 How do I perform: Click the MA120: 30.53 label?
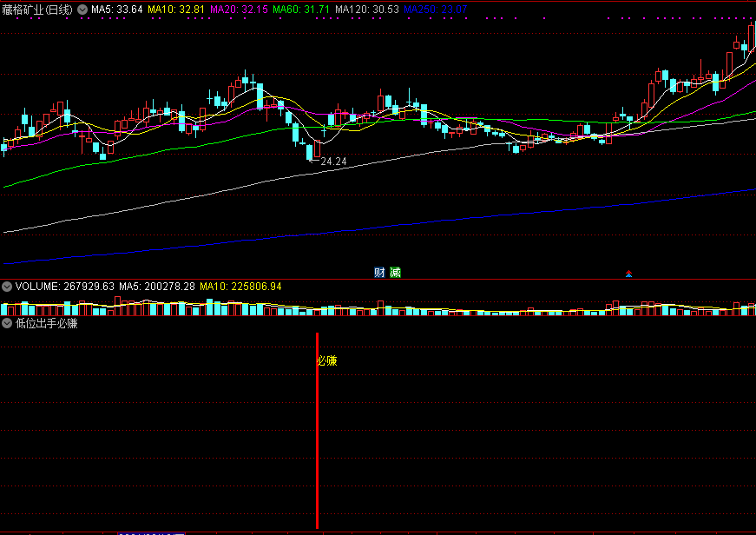pyautogui.click(x=367, y=10)
